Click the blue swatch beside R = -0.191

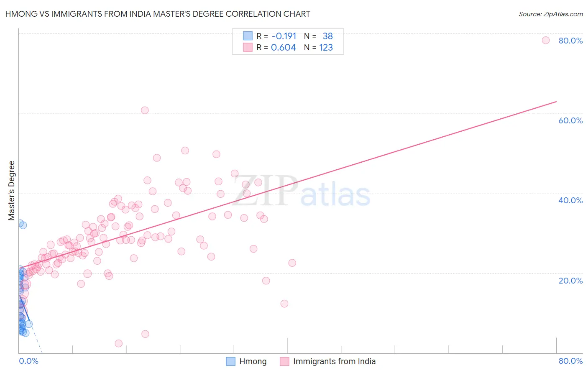[x=248, y=36]
